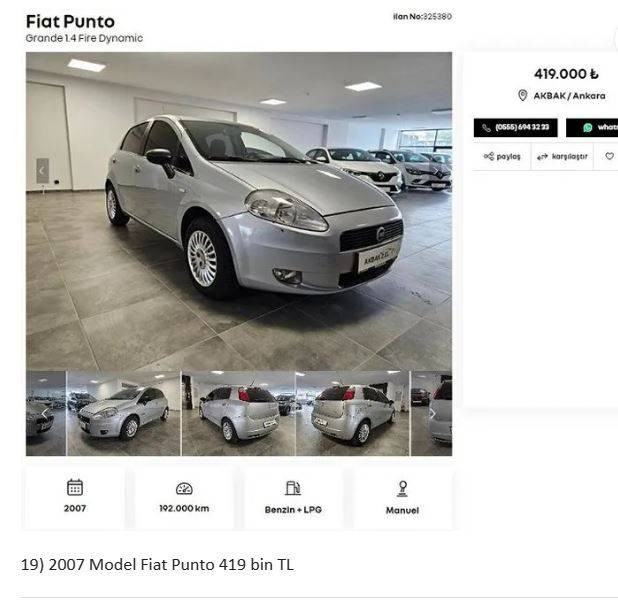Advance thumbnail strip with right chevron
Viewport: 618px width, 600px height.
[x=432, y=414]
